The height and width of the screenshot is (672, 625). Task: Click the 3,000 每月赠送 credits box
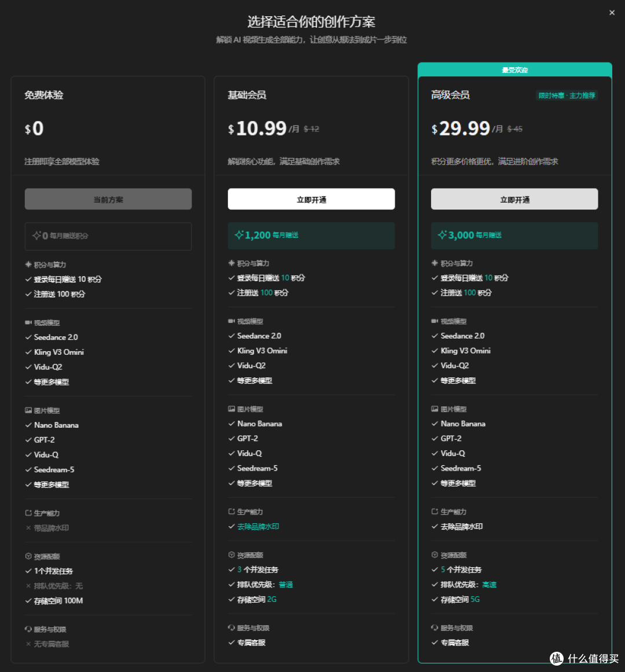(x=514, y=235)
